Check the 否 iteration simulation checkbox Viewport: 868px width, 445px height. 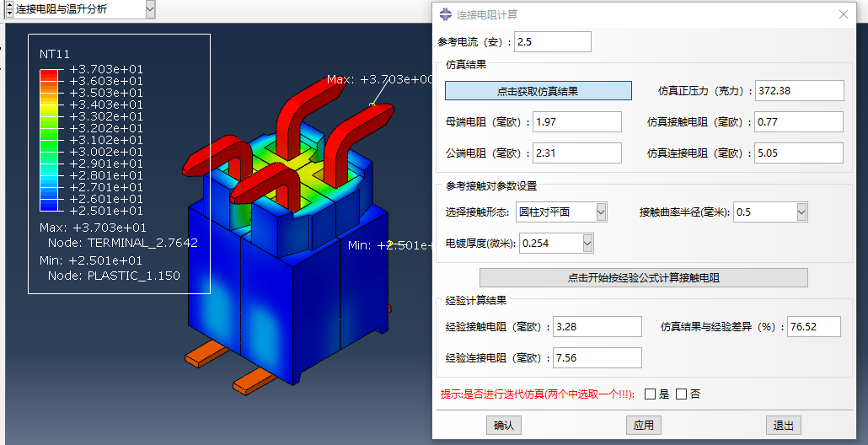coord(681,394)
